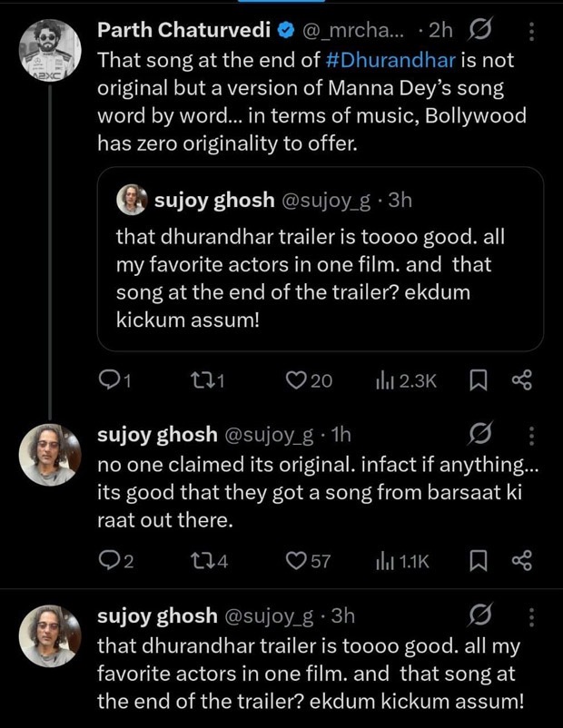Open more options on Parth Chaturvedi's tweet
The height and width of the screenshot is (728, 563).
pyautogui.click(x=531, y=28)
